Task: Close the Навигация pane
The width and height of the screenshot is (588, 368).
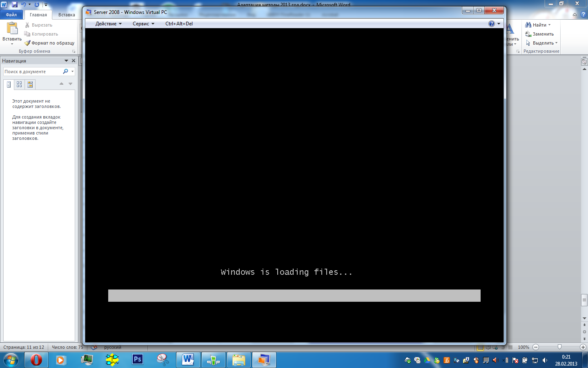Action: (73, 61)
